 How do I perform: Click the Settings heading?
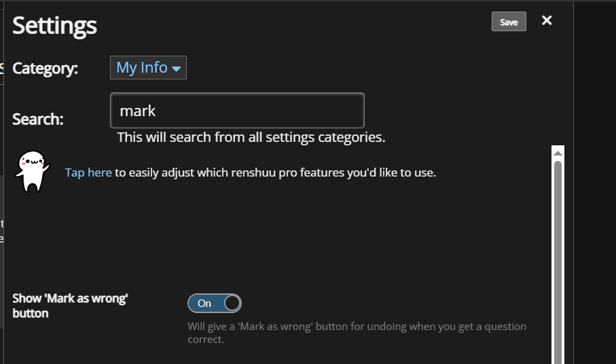click(54, 26)
